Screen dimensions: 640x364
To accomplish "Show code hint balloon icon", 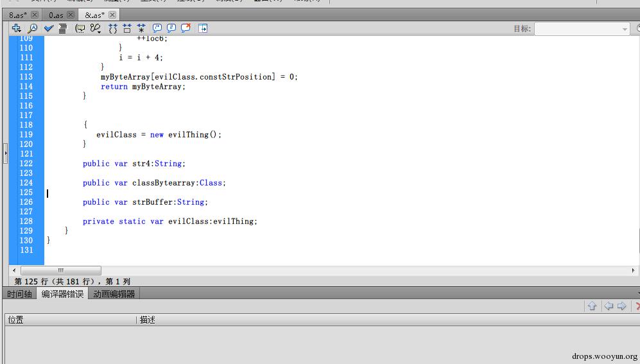I will click(x=80, y=28).
